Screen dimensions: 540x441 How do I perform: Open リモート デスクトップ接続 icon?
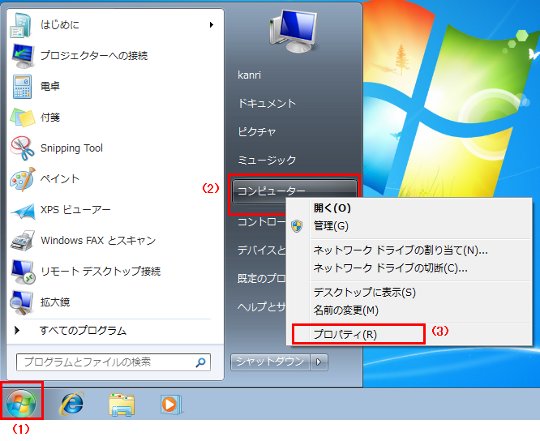click(23, 271)
